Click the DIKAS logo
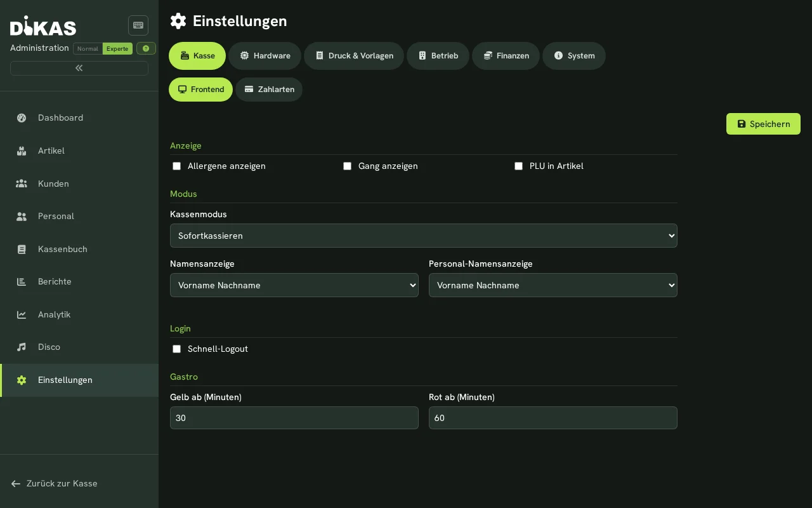The image size is (812, 508). 43,26
